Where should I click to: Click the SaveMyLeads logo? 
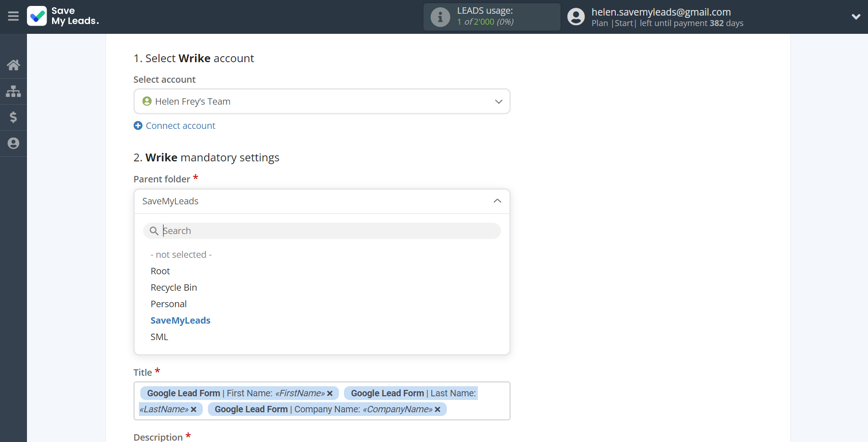63,16
